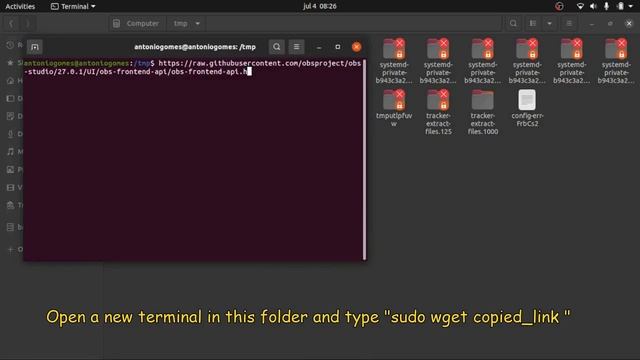Viewport: 640px width, 360px height.
Task: Select the second systemd-private folder
Action: tap(438, 61)
